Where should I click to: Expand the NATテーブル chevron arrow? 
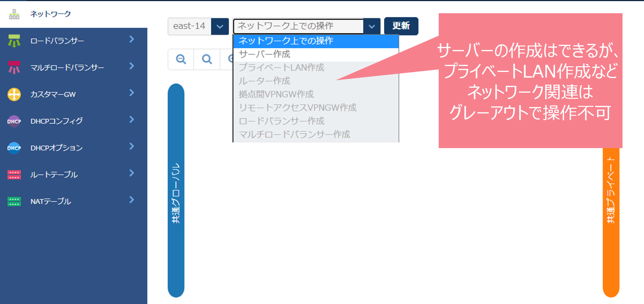[x=132, y=200]
